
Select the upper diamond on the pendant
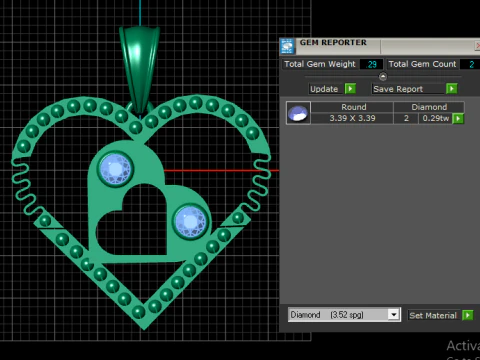pyautogui.click(x=115, y=168)
